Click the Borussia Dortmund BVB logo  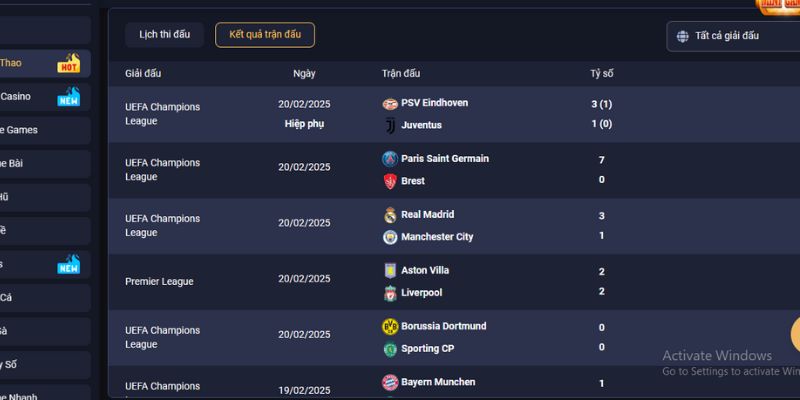click(390, 327)
